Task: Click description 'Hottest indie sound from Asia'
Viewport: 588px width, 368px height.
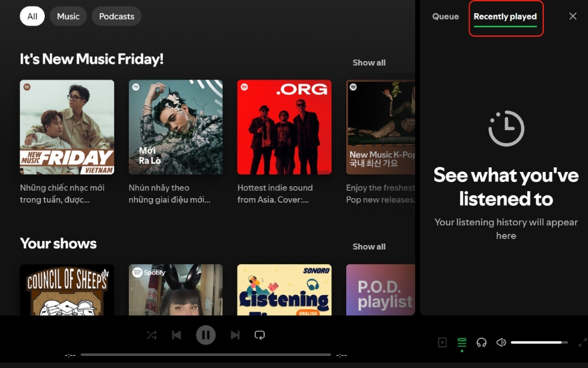Action: pos(275,194)
